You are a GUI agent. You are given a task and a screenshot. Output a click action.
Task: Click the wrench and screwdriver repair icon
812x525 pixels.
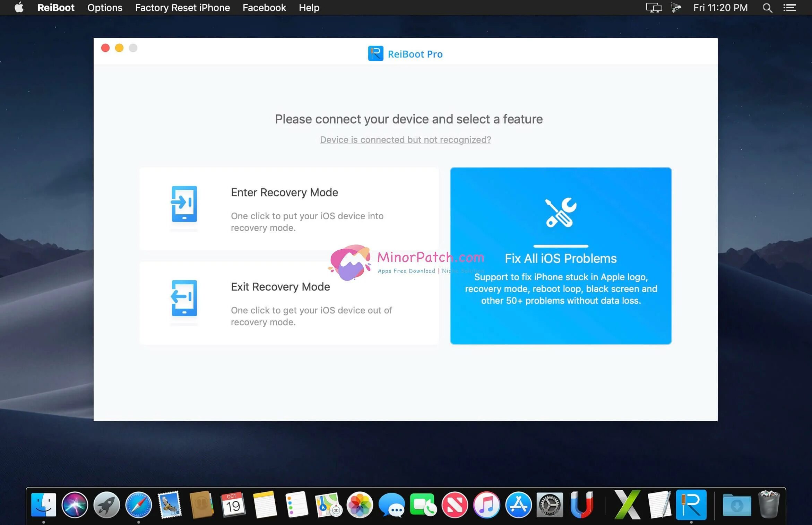(561, 213)
